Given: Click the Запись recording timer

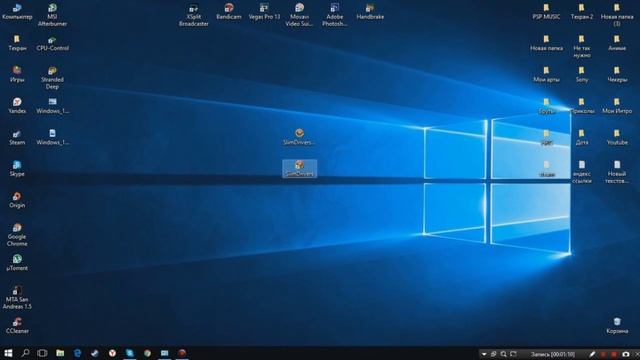Looking at the screenshot, I should tap(553, 354).
